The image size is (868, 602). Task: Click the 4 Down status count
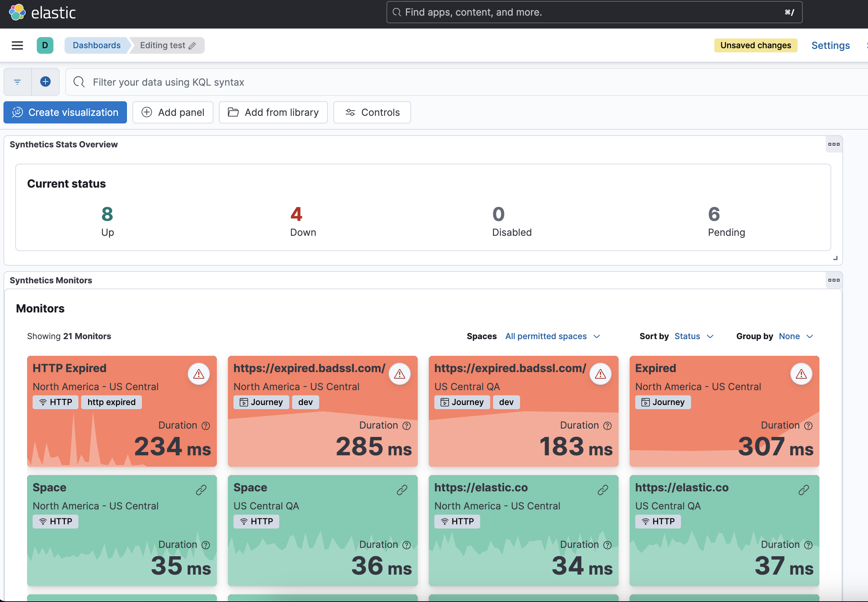coord(296,214)
